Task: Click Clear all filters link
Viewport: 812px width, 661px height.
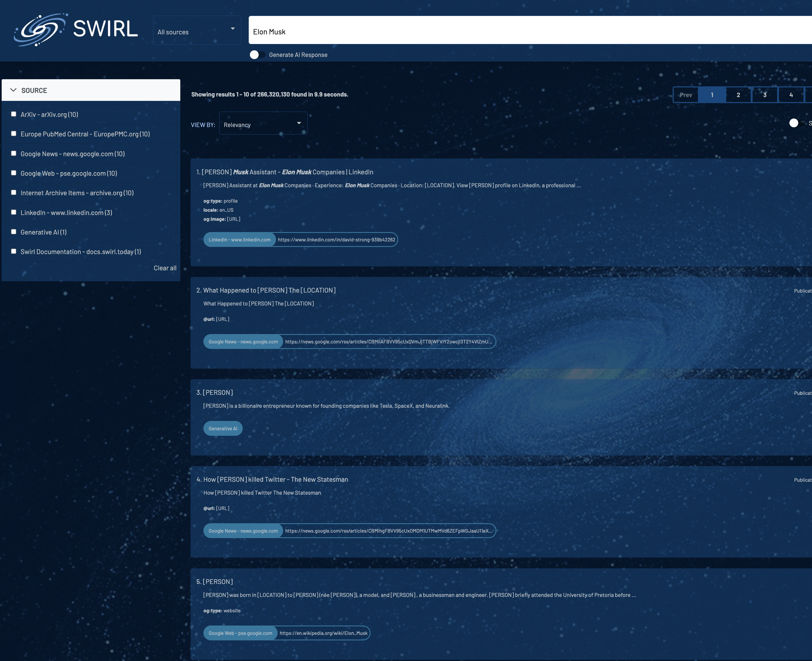Action: (165, 268)
